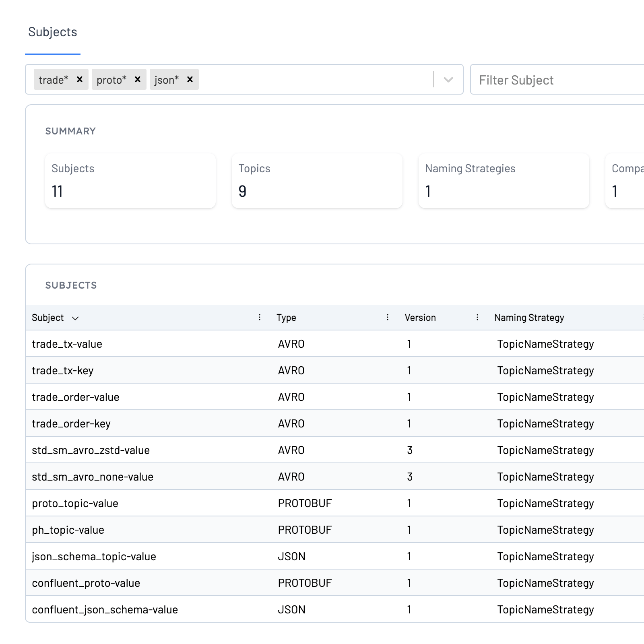The height and width of the screenshot is (644, 644).
Task: Remove the proto* filter chip
Action: 137,79
